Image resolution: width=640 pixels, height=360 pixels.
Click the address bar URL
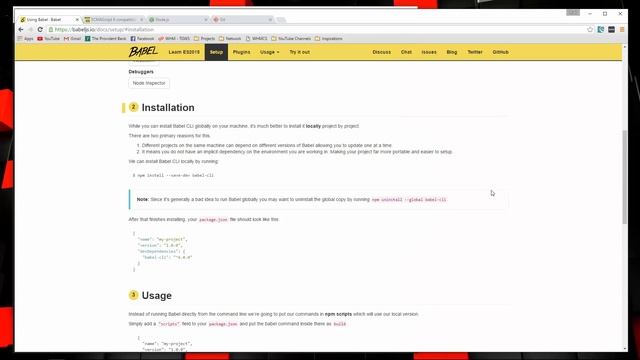pos(104,30)
